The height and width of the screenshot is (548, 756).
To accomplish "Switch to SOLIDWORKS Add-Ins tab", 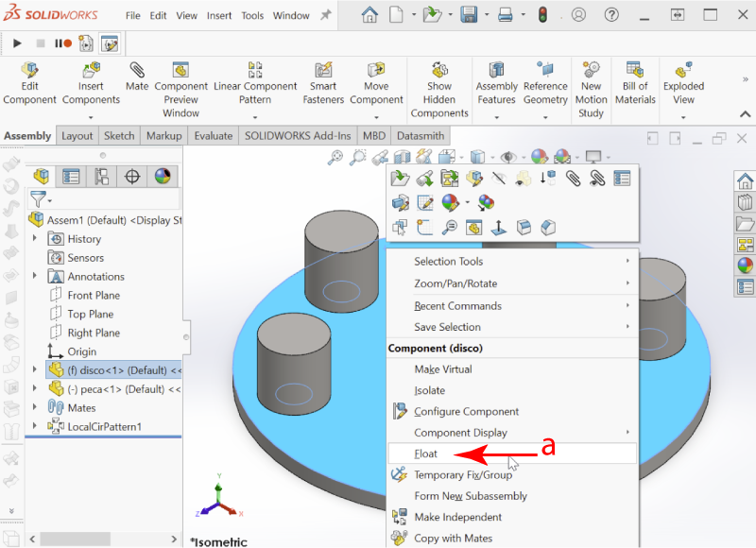I will point(298,136).
